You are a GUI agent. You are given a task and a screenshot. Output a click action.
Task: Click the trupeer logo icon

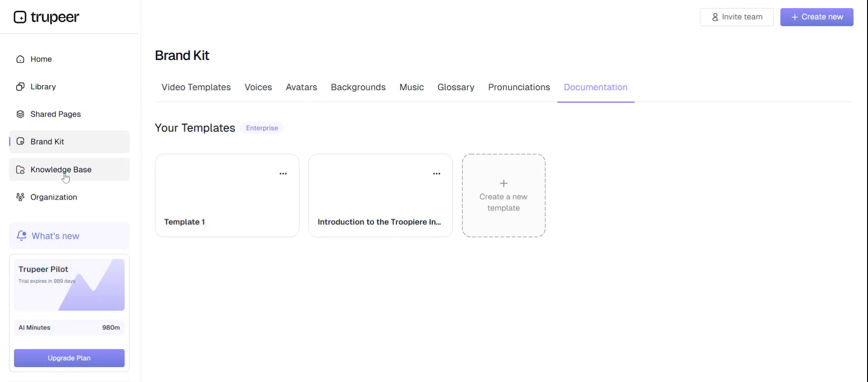pyautogui.click(x=20, y=17)
